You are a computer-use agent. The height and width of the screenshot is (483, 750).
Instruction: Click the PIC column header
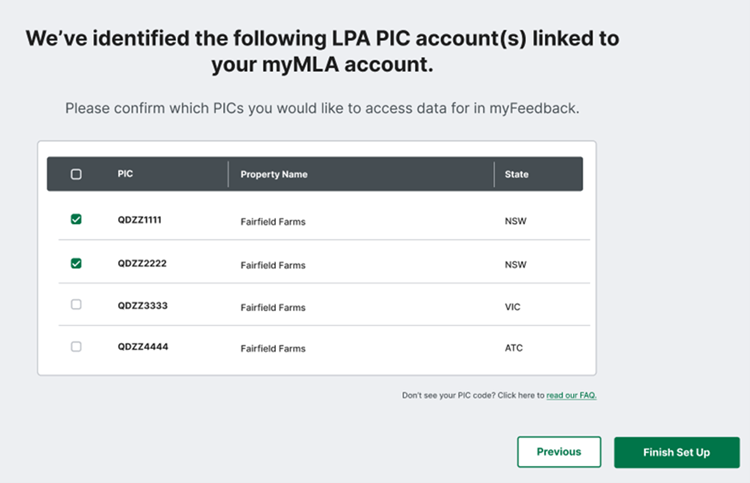click(x=125, y=174)
